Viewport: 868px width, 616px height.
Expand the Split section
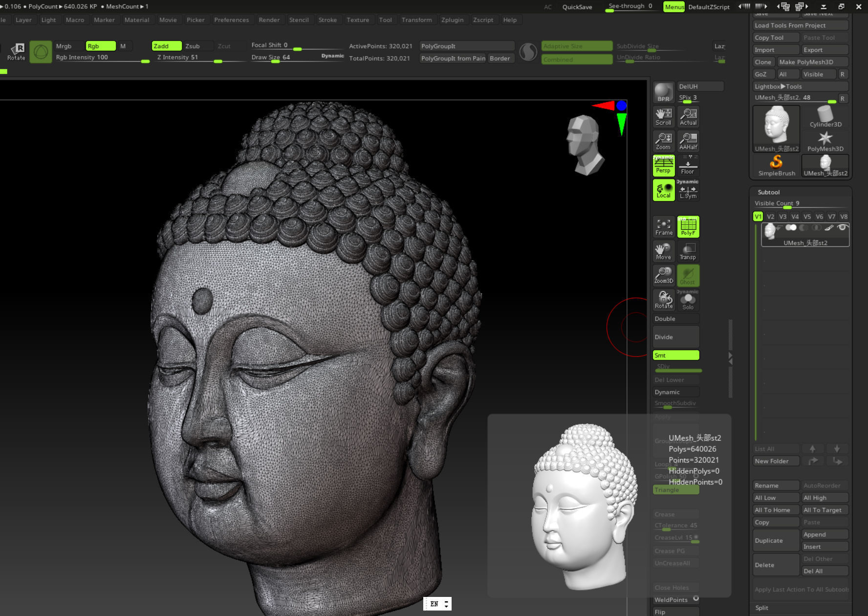[761, 608]
